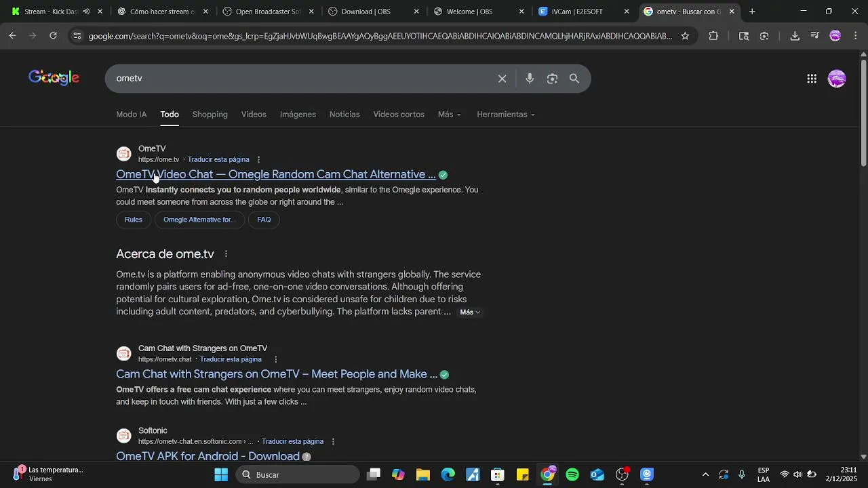The height and width of the screenshot is (488, 868).
Task: Select the Videos cortos filter
Action: pos(399,115)
